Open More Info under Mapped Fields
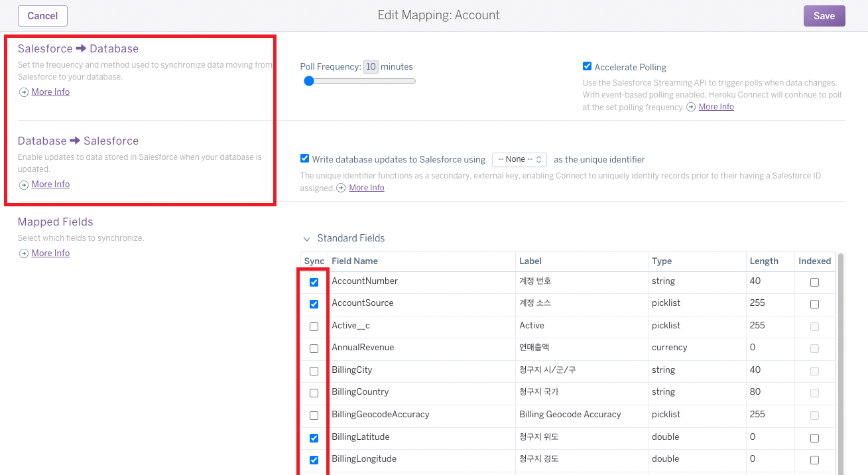868x475 pixels. [x=50, y=253]
